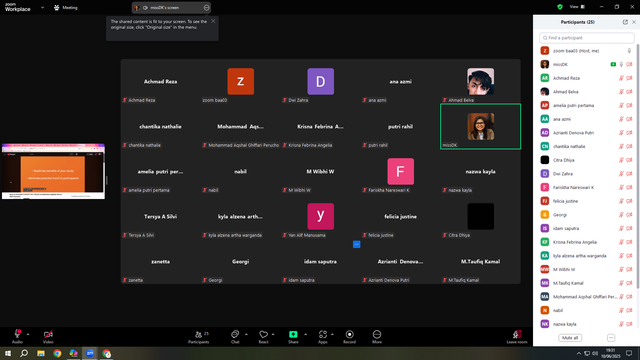Dismiss the shared content fit notification
This screenshot has height=360, width=640.
point(213,21)
